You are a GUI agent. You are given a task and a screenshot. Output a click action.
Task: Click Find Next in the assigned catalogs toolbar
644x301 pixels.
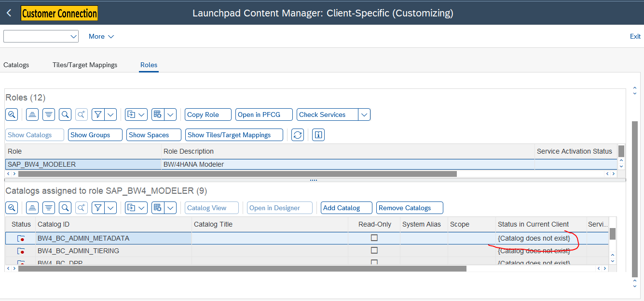82,208
